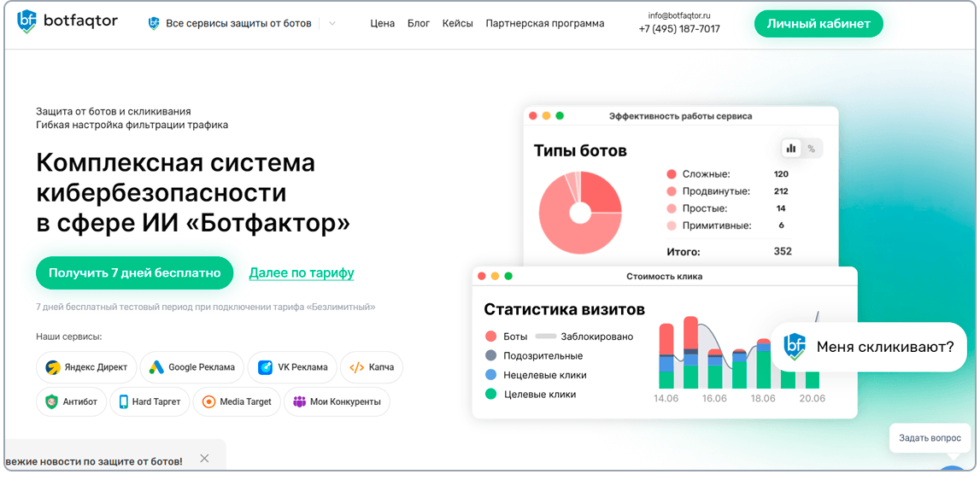This screenshot has width=980, height=486.
Task: Select the VK Реклама label text
Action: pyautogui.click(x=302, y=367)
